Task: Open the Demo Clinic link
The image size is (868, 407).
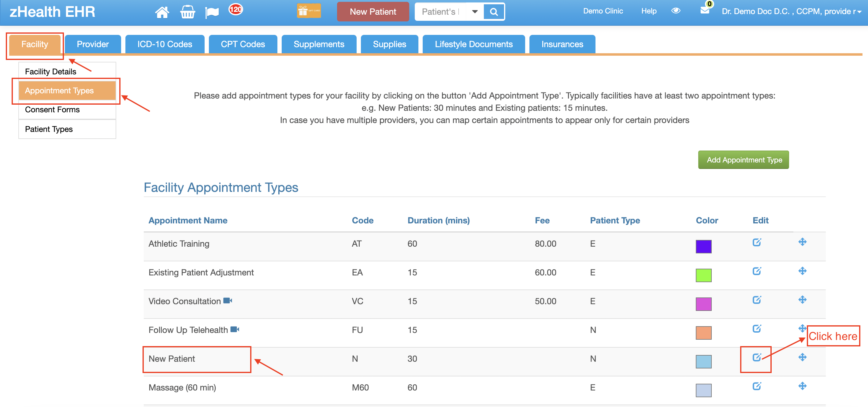Action: pyautogui.click(x=603, y=11)
